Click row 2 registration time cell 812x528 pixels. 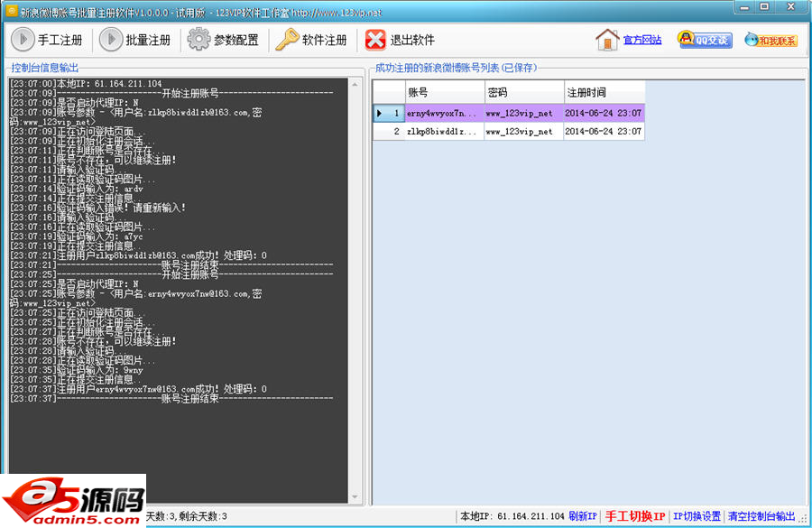pyautogui.click(x=604, y=132)
